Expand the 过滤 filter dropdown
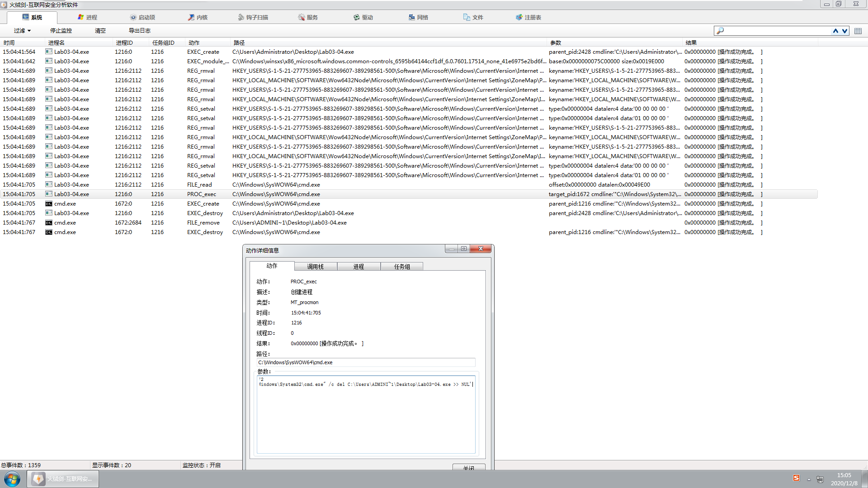This screenshot has width=868, height=488. pyautogui.click(x=22, y=31)
